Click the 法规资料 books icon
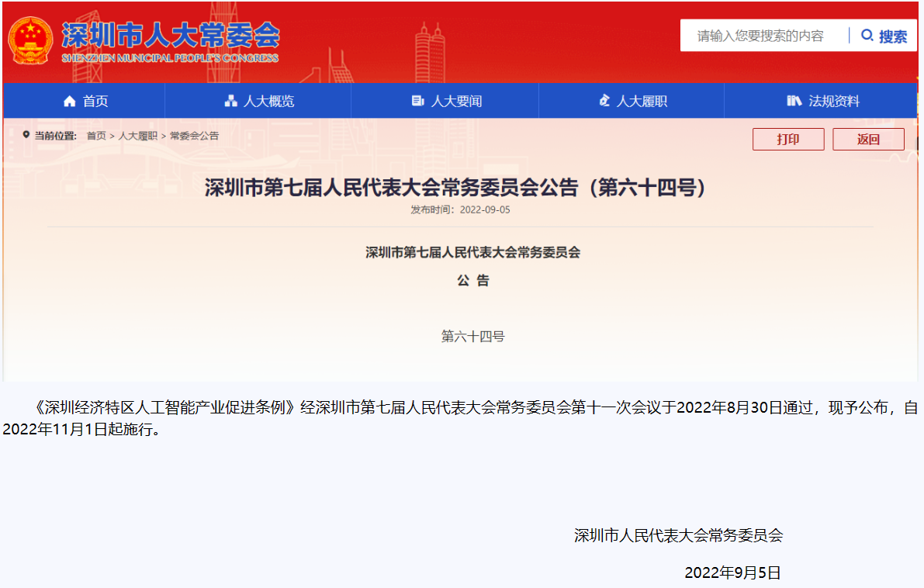 (794, 101)
